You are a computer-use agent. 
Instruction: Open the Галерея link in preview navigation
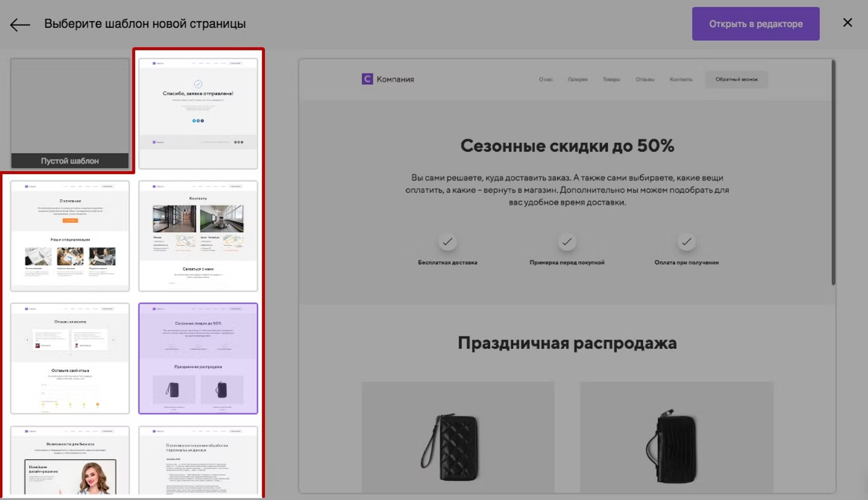click(x=578, y=79)
